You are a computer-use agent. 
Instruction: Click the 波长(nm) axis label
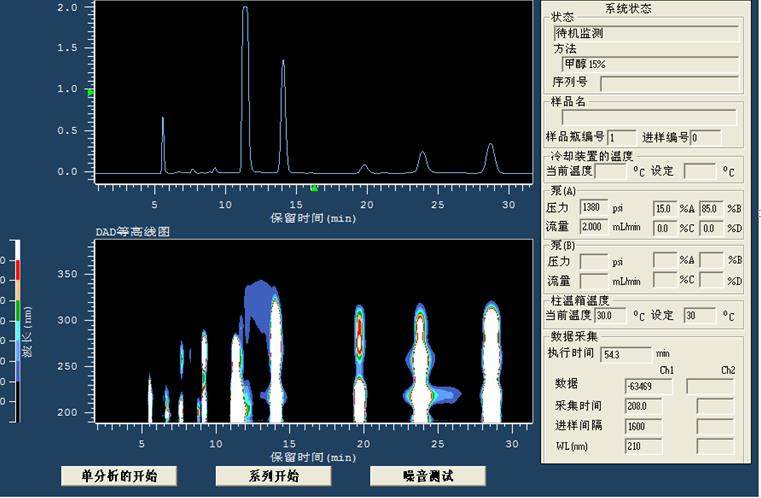(x=28, y=332)
